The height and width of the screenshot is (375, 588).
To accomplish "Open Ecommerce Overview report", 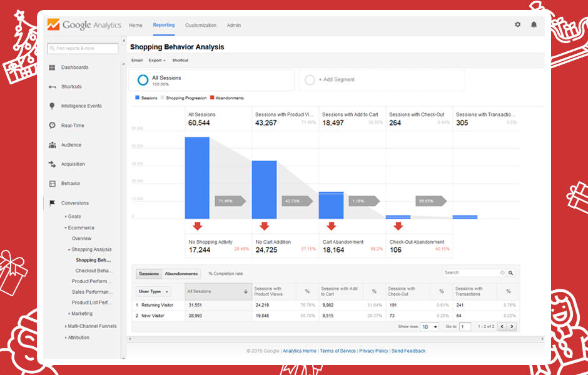I will [82, 239].
